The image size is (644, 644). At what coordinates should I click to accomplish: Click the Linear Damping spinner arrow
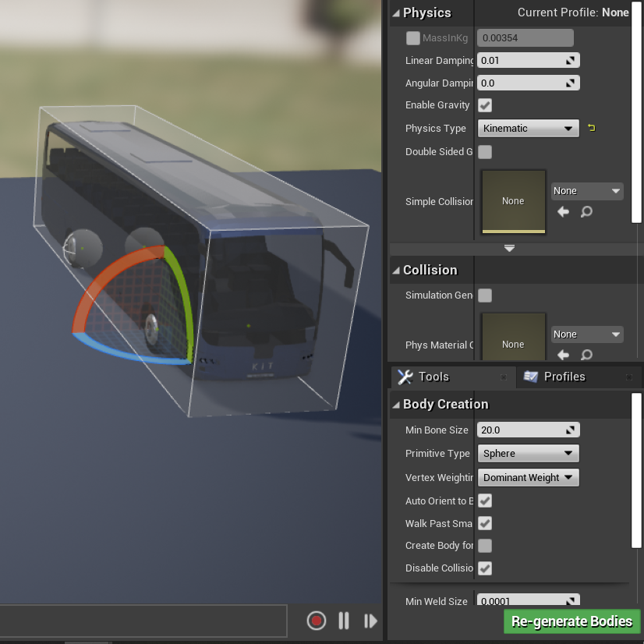point(570,60)
